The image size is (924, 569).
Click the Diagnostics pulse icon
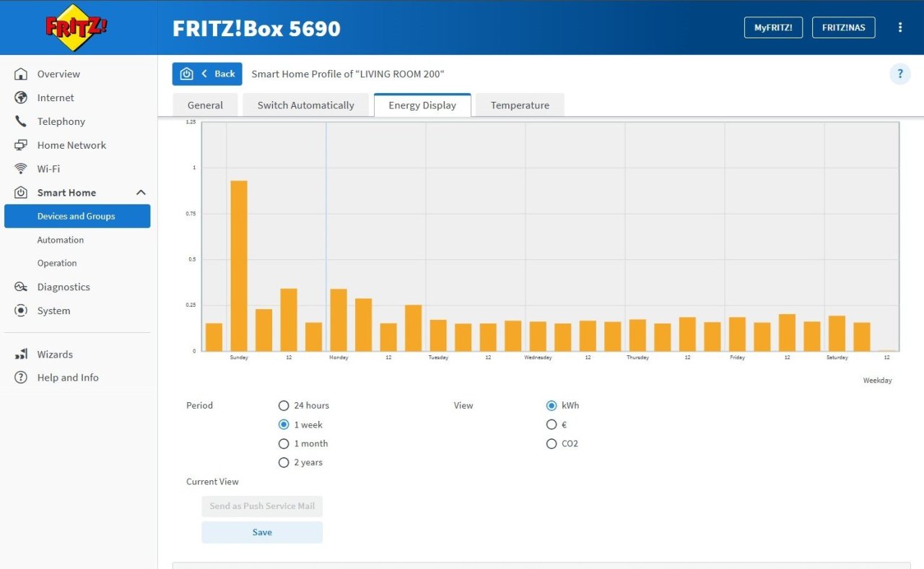[x=21, y=287]
